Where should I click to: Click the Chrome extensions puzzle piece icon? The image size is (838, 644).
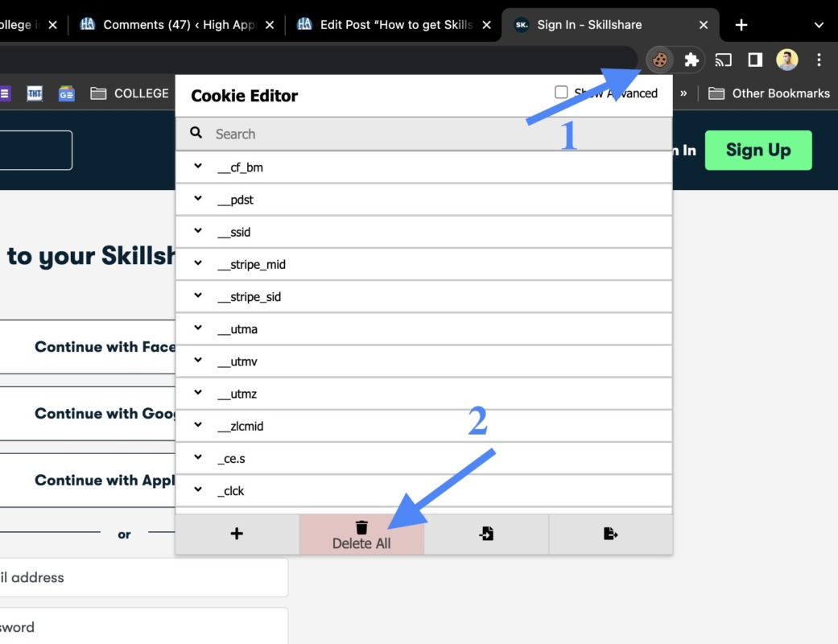pyautogui.click(x=691, y=60)
